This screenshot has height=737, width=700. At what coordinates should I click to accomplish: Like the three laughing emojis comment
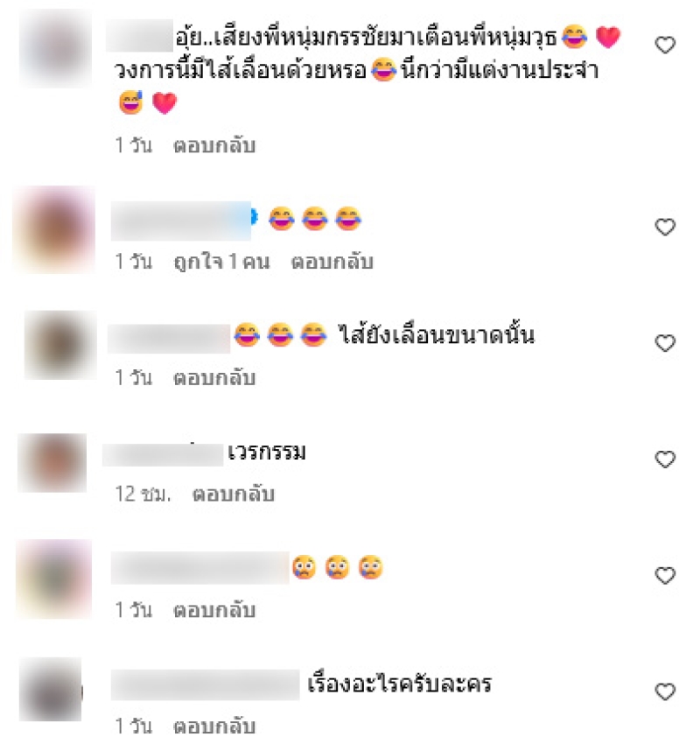[x=665, y=227]
